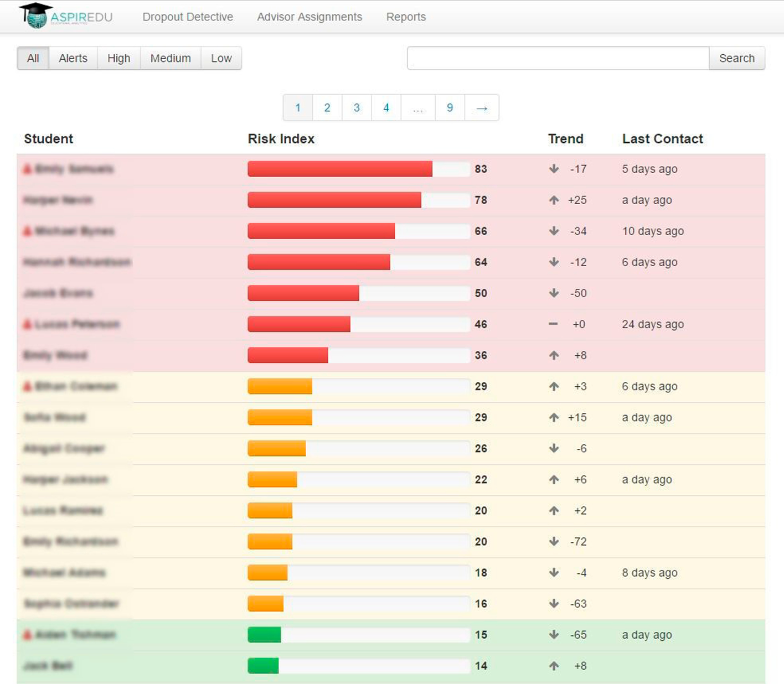Click the alert triangle in risk 15 row
784x684 pixels.
27,634
